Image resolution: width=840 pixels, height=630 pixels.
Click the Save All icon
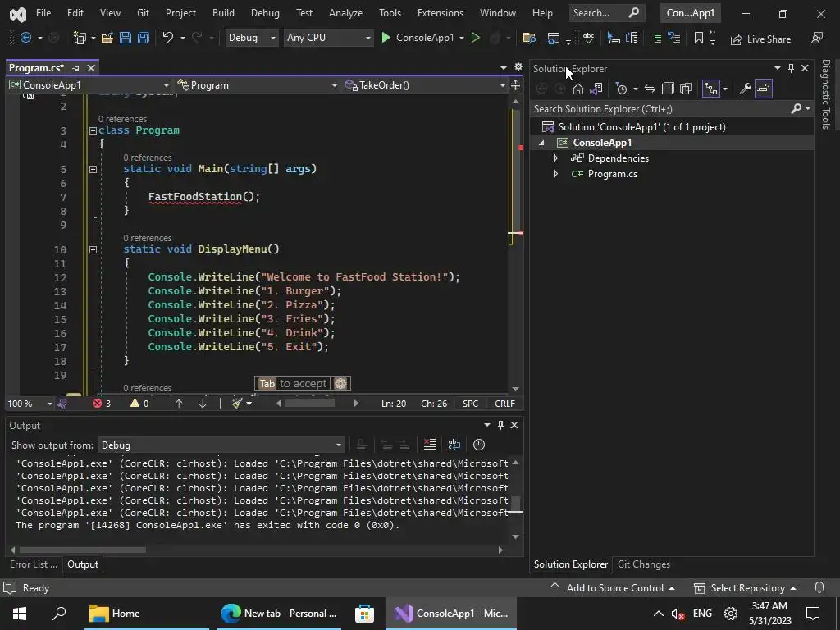pos(143,38)
